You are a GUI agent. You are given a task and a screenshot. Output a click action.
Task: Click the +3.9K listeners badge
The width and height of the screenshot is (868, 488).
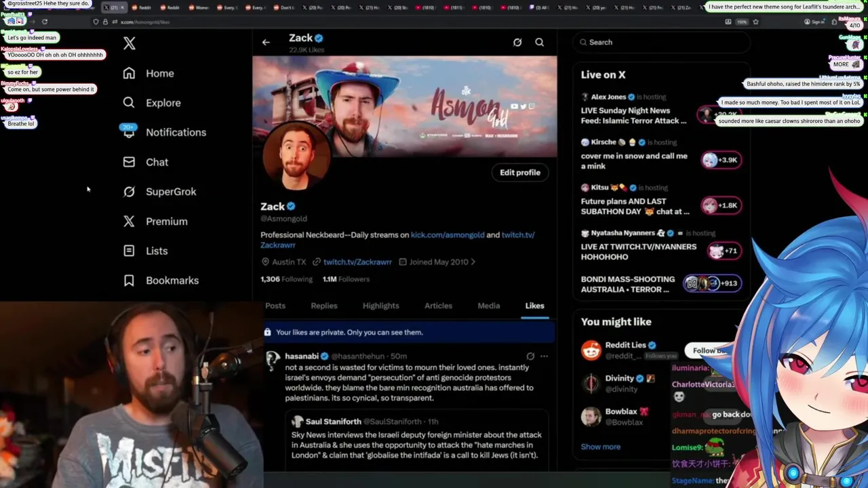tap(721, 160)
